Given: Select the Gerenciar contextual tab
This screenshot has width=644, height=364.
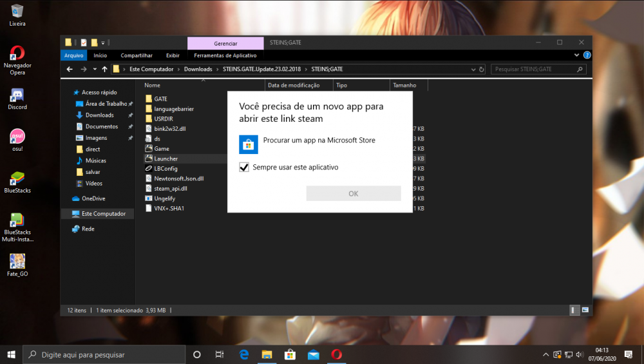Looking at the screenshot, I should [225, 43].
